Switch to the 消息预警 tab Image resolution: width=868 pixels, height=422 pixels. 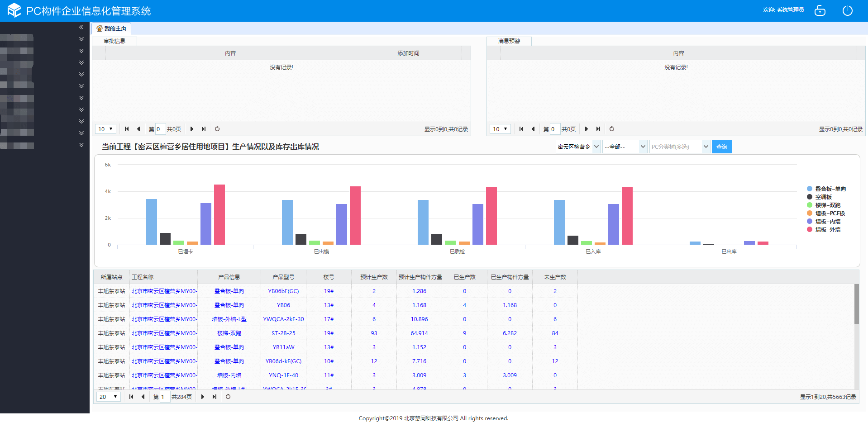tap(509, 41)
